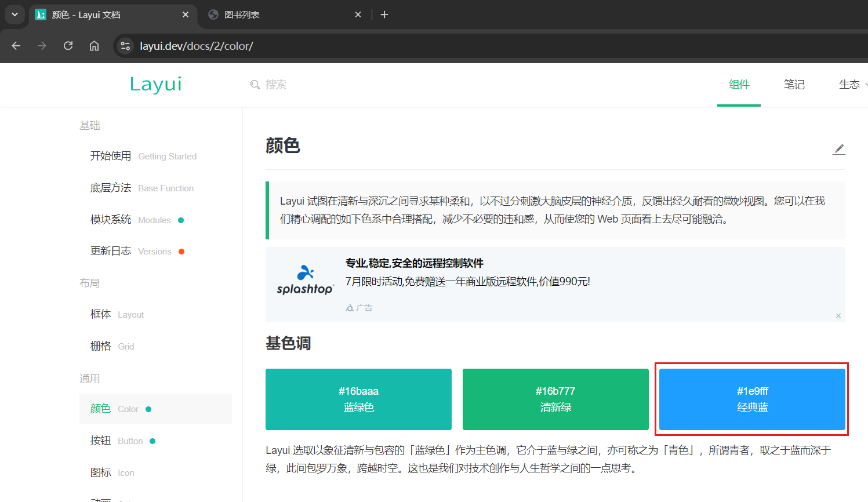Screen dimensions: 868x502
Task: Click the browser back arrow
Action: click(x=16, y=46)
